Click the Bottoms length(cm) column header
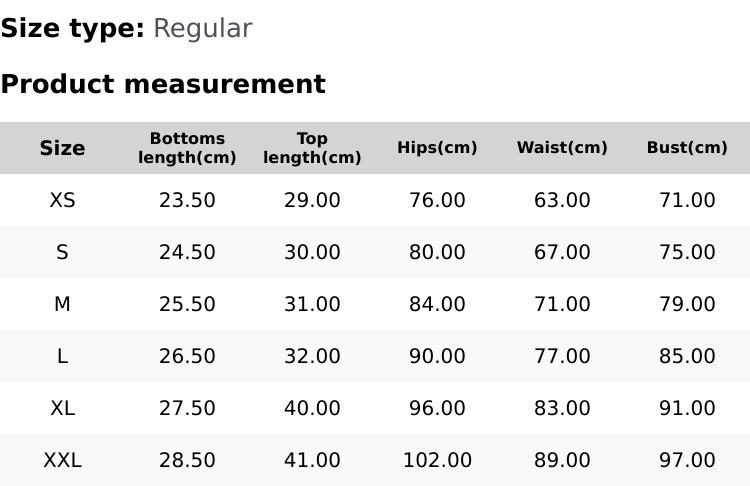Screen dimensions: 750x486 pyautogui.click(x=187, y=148)
